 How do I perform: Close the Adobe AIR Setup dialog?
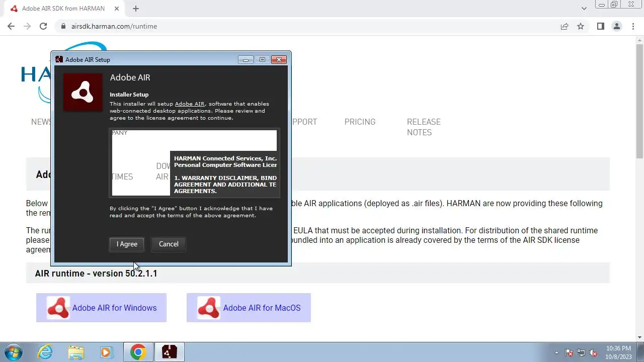pos(279,59)
